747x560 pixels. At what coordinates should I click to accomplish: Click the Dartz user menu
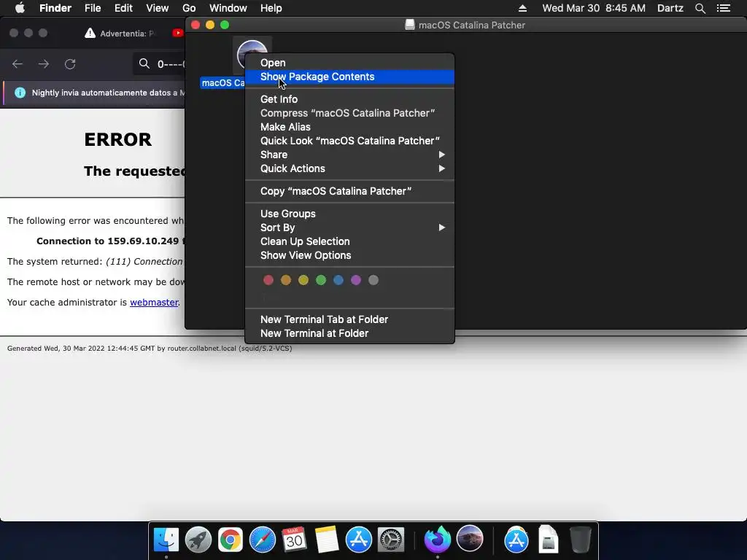[x=670, y=8]
